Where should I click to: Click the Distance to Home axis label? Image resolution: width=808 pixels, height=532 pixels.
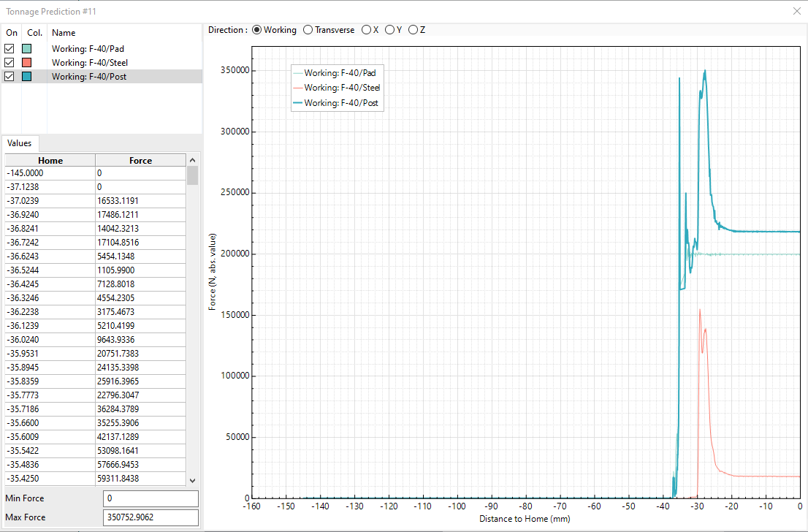click(x=525, y=519)
